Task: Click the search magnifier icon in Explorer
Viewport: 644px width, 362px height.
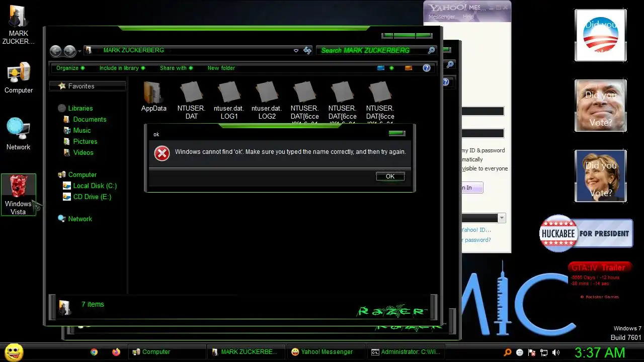Action: click(431, 50)
